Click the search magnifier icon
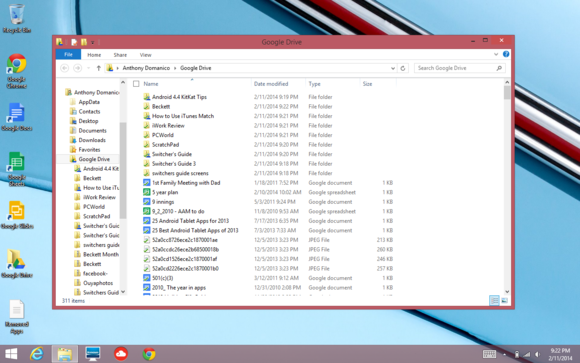The image size is (580, 363). (499, 68)
